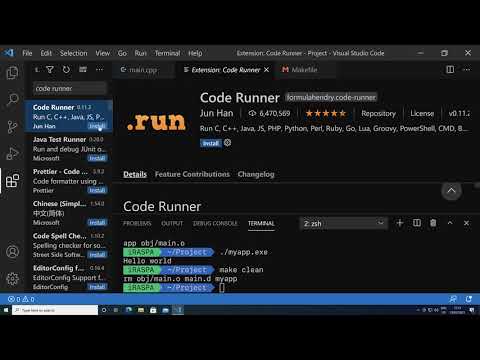
Task: Refresh the extensions list
Action: click(x=66, y=69)
